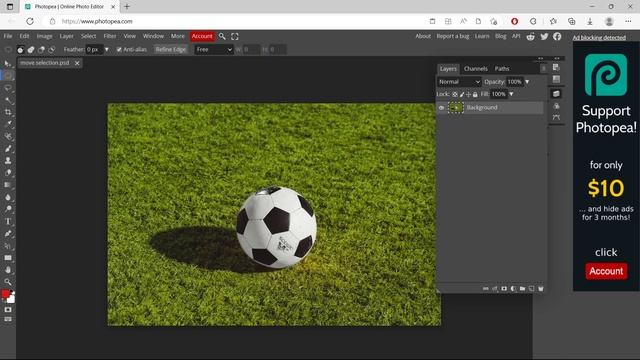The height and width of the screenshot is (360, 640).
Task: Toggle the Anti-alias checkbox
Action: [x=119, y=49]
